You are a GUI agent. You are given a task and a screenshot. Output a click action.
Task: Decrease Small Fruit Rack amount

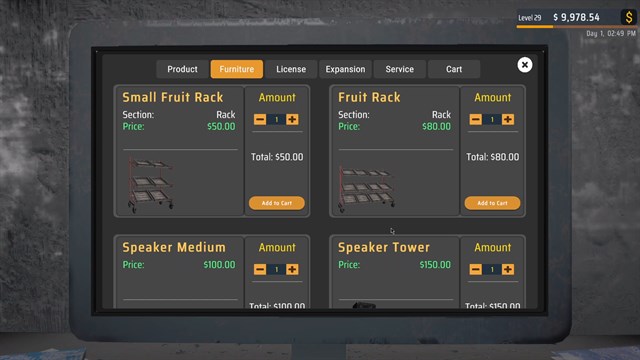click(x=260, y=119)
